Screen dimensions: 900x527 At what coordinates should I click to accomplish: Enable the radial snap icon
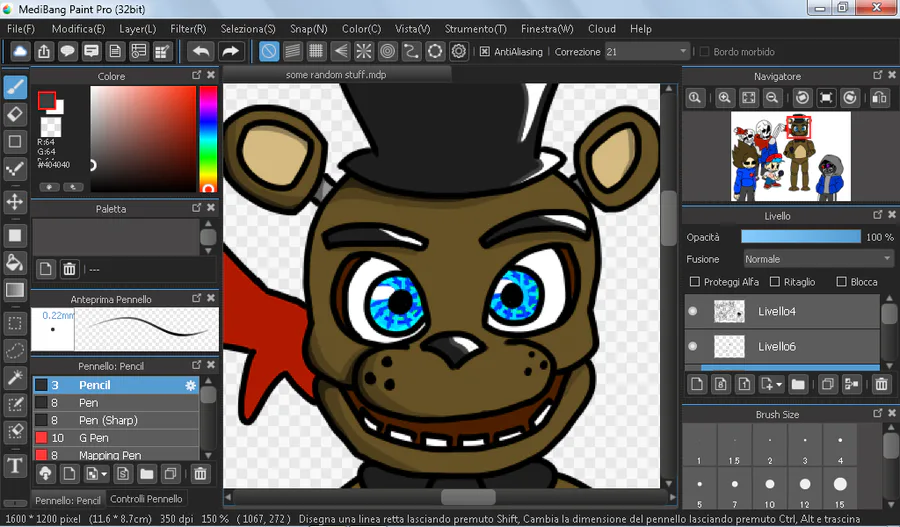[364, 51]
